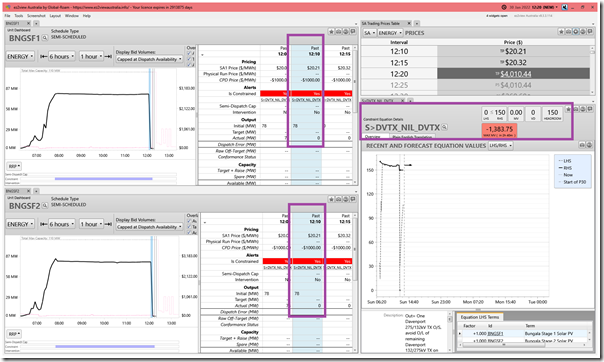Add new tab next to SA Trading Prices tab
Viewport: 604px width, 362px height.
coord(417,23)
